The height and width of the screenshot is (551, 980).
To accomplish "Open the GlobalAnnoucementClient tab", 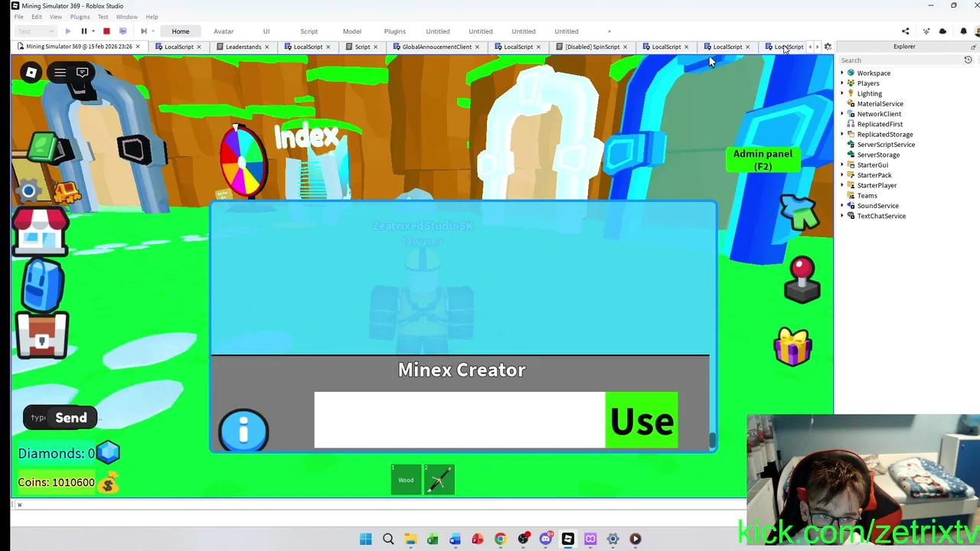I will point(437,47).
